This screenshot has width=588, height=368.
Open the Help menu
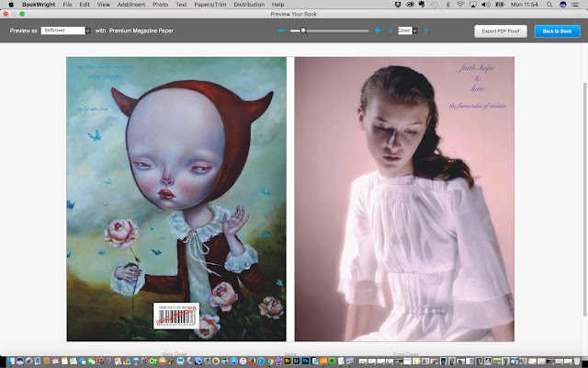tap(277, 5)
